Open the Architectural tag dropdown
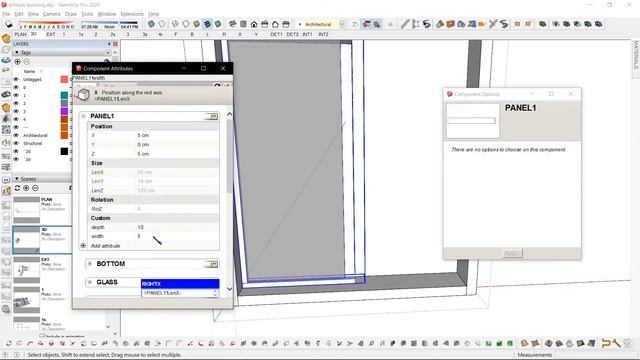This screenshot has width=640, height=360. [x=342, y=24]
